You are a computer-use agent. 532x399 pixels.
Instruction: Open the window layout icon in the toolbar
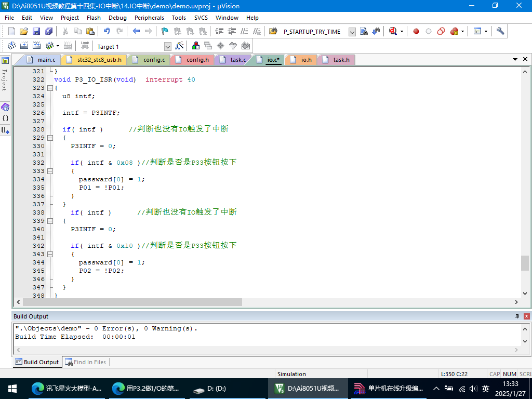coord(477,31)
